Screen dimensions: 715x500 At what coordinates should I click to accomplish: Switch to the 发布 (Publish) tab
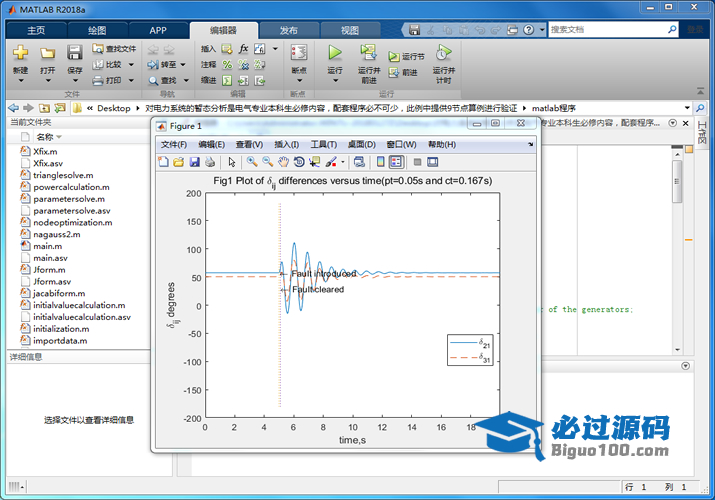point(289,30)
